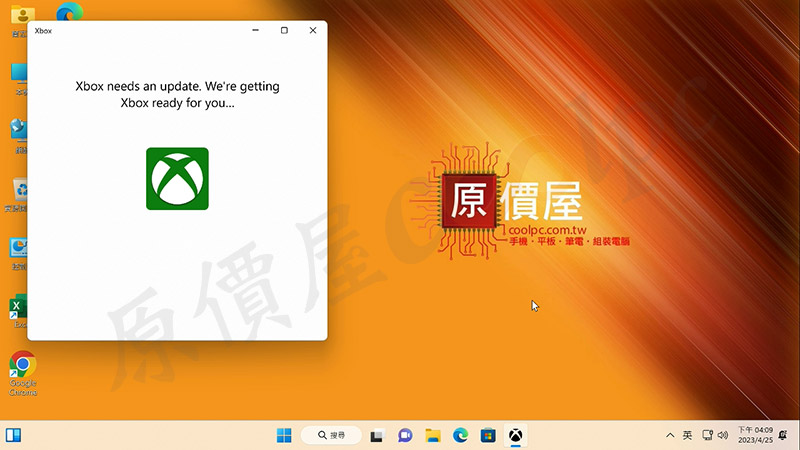Screen dimensions: 800x450
Task: Click the Xbox window title text
Action: [x=43, y=31]
